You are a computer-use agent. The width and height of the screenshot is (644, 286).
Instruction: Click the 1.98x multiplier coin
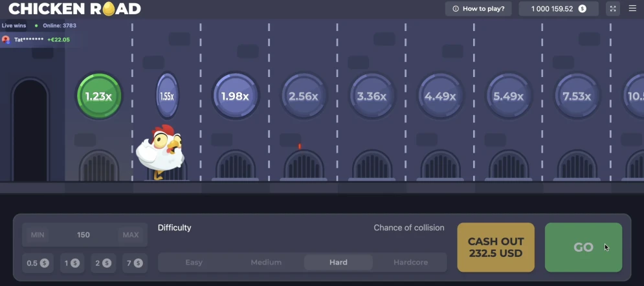tap(235, 96)
